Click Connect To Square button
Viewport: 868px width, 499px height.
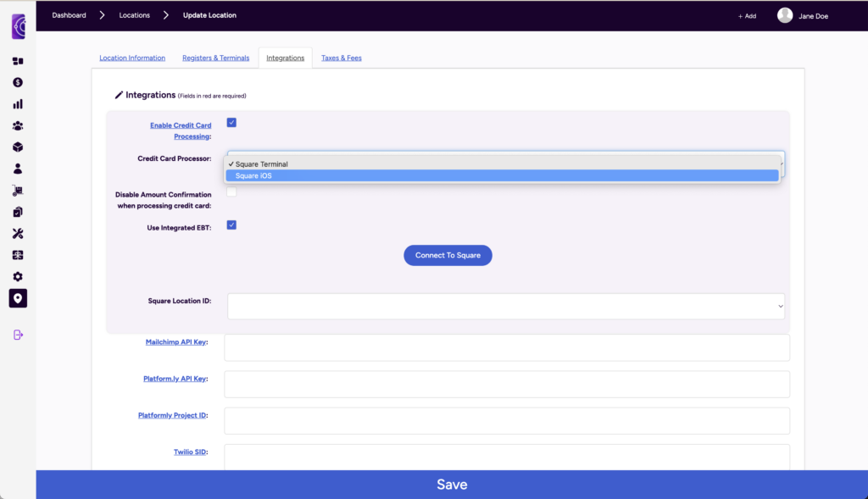point(448,256)
